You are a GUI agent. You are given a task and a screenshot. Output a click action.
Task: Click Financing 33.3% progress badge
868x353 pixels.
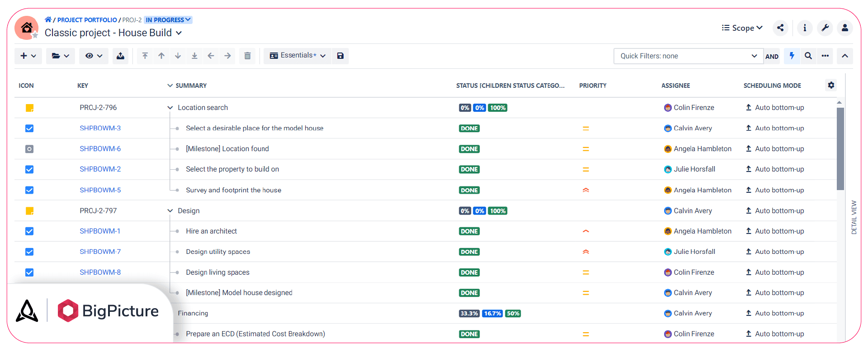pyautogui.click(x=469, y=314)
